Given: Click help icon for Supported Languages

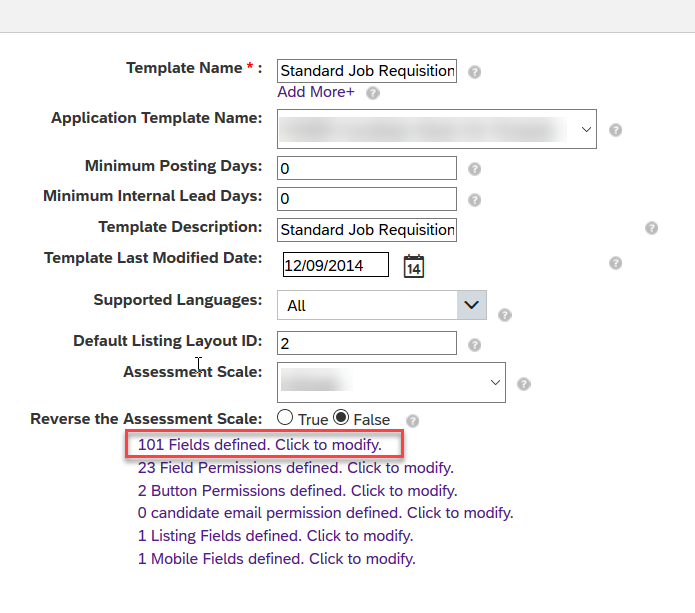Looking at the screenshot, I should (504, 315).
